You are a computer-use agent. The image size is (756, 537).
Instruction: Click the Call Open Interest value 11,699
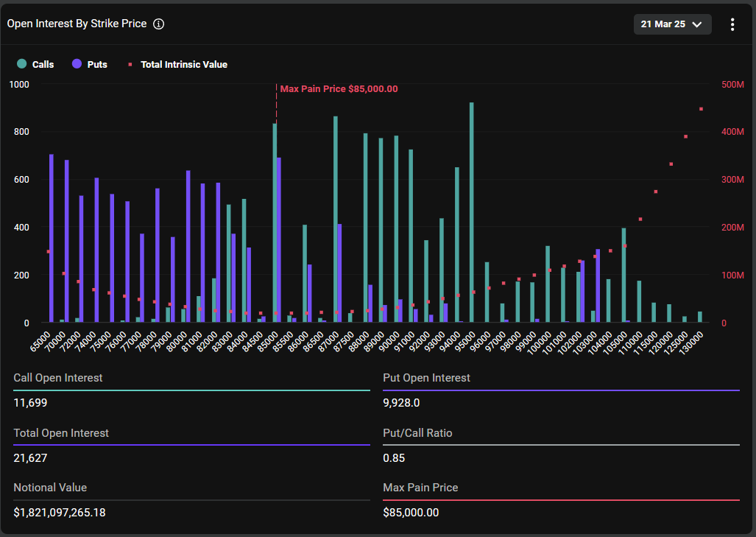(31, 403)
